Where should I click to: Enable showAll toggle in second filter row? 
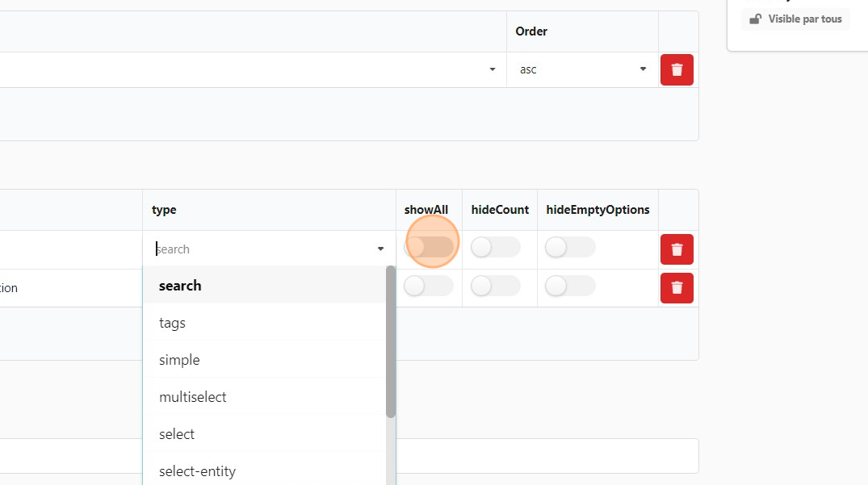pyautogui.click(x=429, y=286)
